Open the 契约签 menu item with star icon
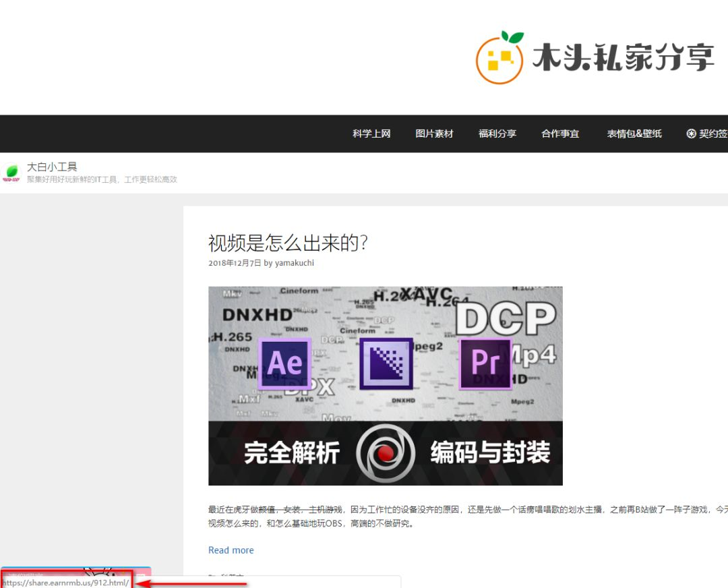The height and width of the screenshot is (588, 728). pos(707,134)
